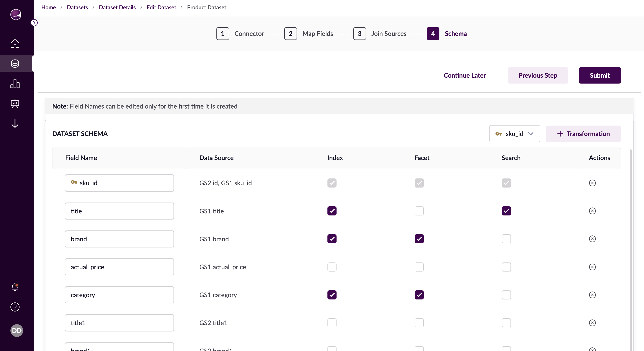Expand the sidebar with the arrow toggle

pyautogui.click(x=34, y=23)
